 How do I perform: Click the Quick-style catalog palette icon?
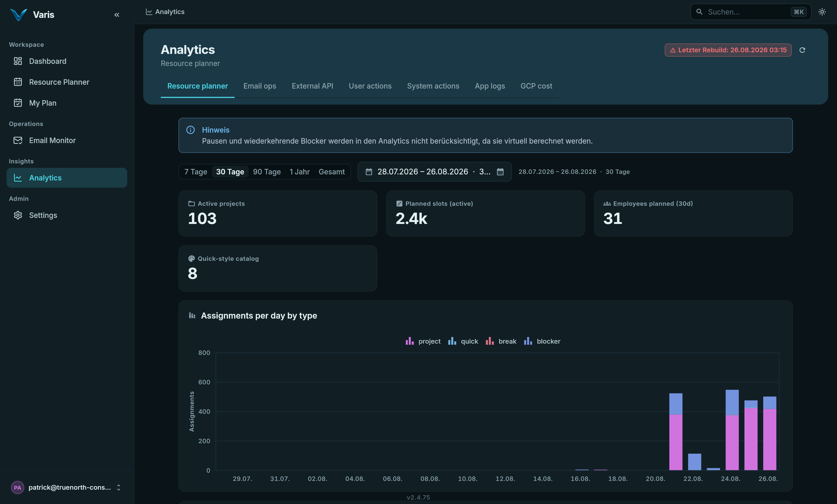[x=191, y=259]
